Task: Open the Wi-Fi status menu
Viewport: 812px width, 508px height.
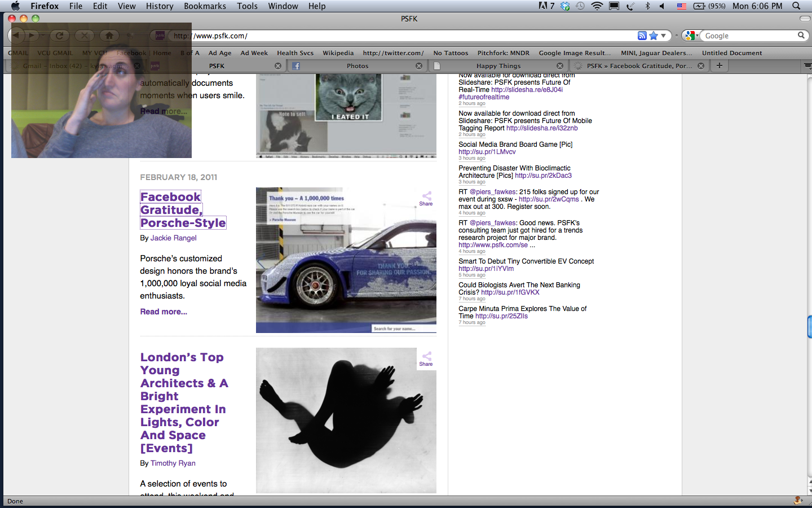Action: click(597, 6)
